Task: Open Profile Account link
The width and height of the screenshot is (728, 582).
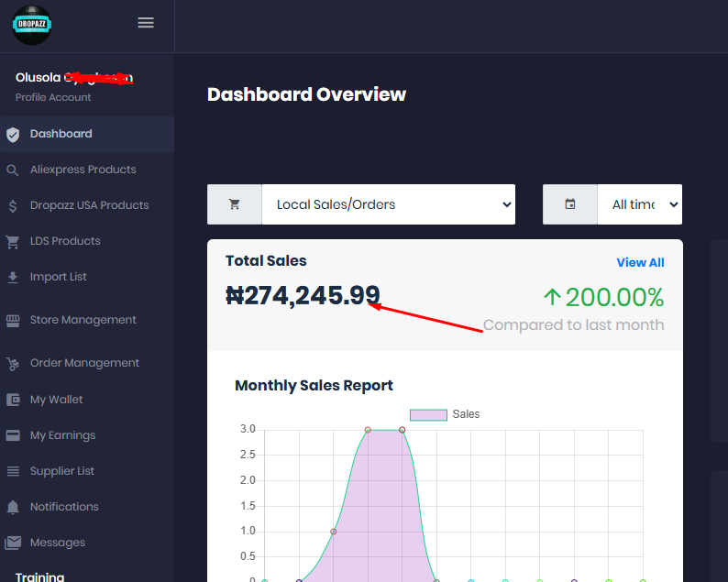Action: point(53,97)
